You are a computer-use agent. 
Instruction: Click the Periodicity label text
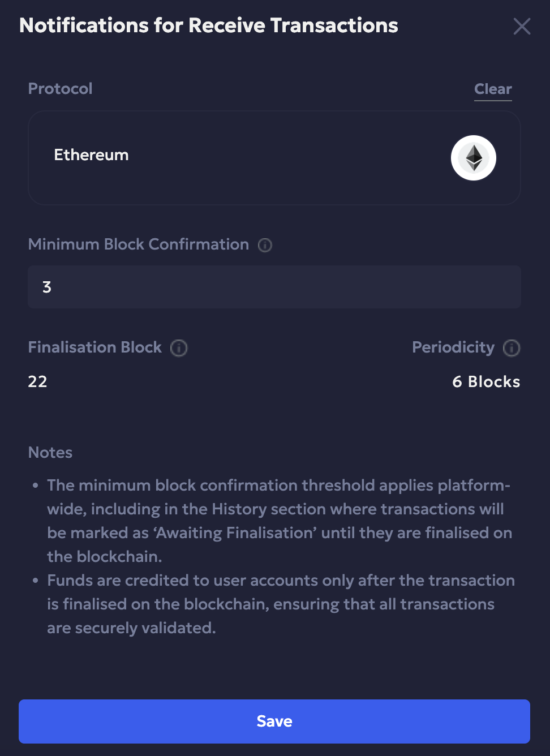(453, 347)
